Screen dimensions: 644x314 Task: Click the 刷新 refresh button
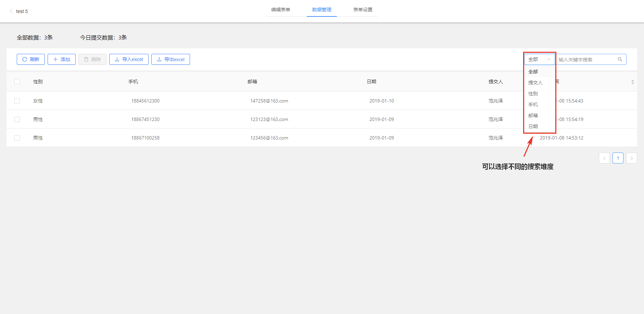coord(31,59)
